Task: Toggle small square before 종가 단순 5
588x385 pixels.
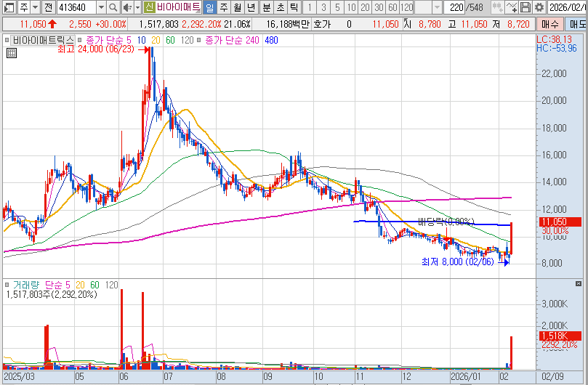Action: pyautogui.click(x=79, y=40)
